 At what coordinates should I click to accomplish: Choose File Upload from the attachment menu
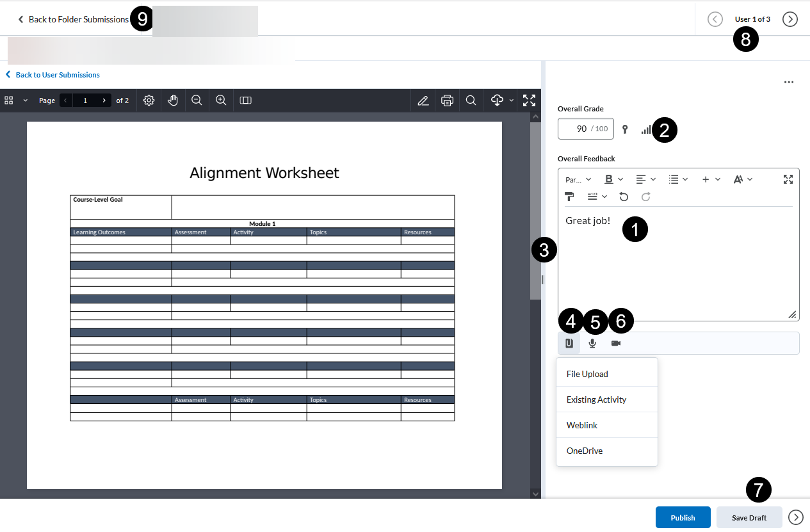[x=587, y=374]
